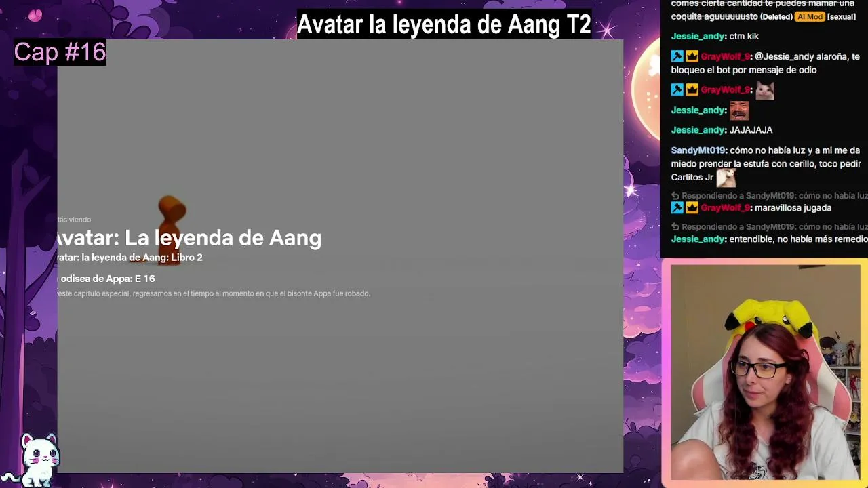The width and height of the screenshot is (868, 488).
Task: Click the crown badge beside the cat emote message
Action: 692,89
